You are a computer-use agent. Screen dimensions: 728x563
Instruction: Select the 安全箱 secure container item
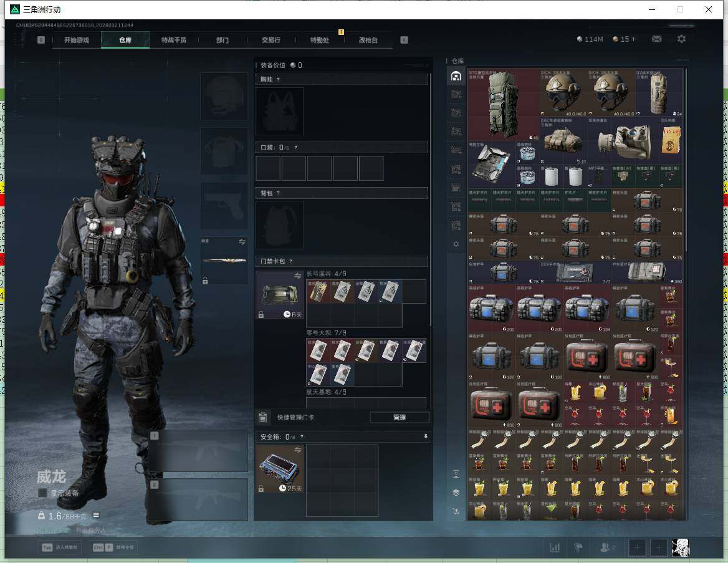click(280, 469)
